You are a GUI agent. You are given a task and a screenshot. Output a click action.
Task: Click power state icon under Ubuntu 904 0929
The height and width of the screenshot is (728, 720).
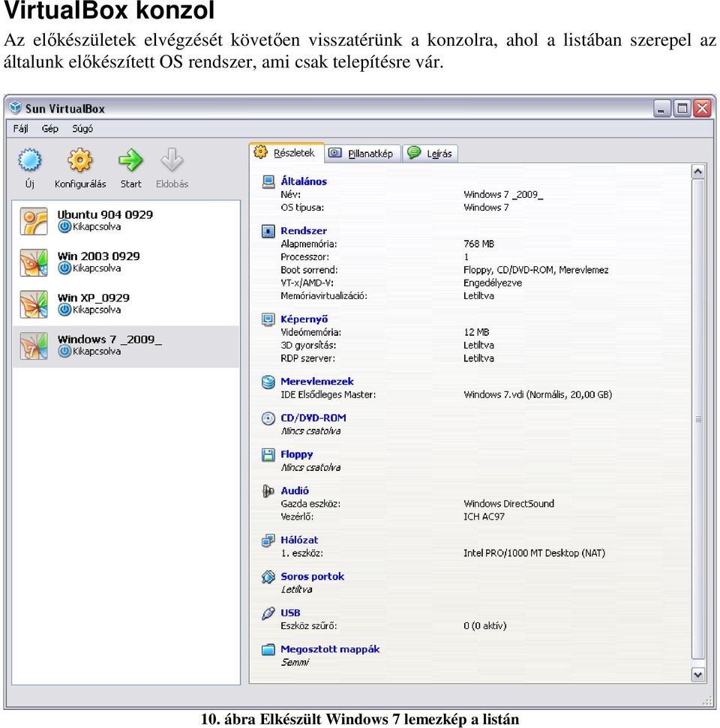pos(64,226)
